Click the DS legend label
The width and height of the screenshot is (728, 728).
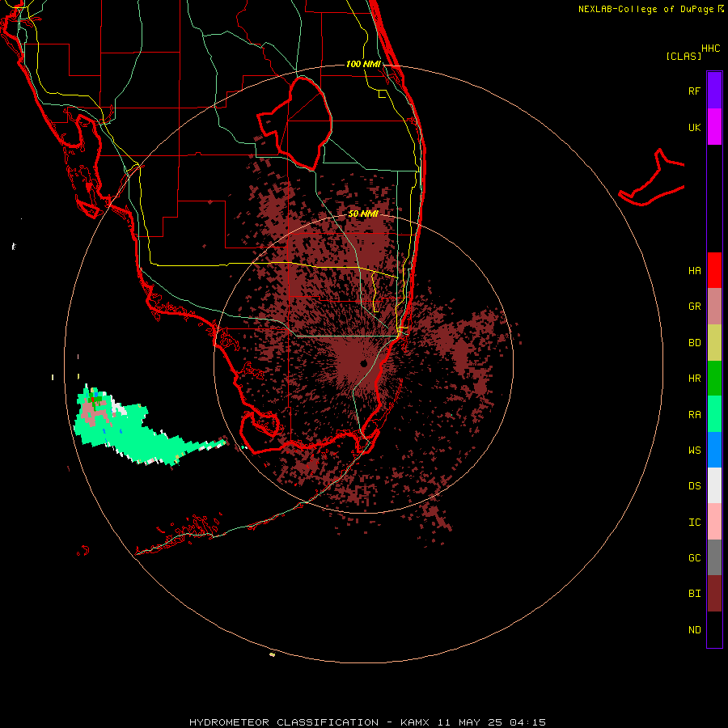[x=694, y=486]
